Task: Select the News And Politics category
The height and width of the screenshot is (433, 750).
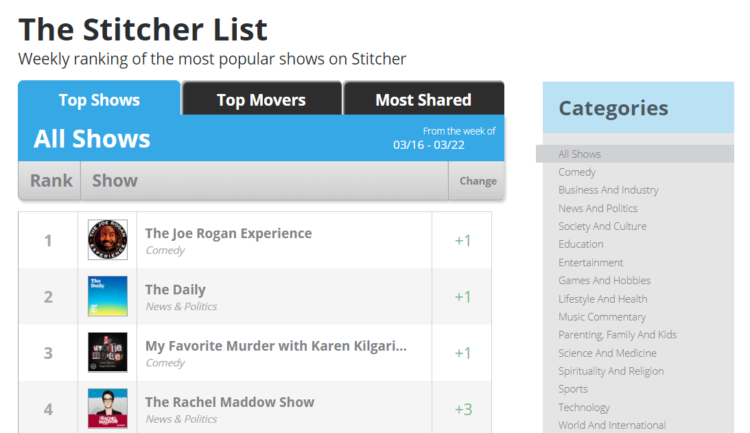Action: click(598, 208)
